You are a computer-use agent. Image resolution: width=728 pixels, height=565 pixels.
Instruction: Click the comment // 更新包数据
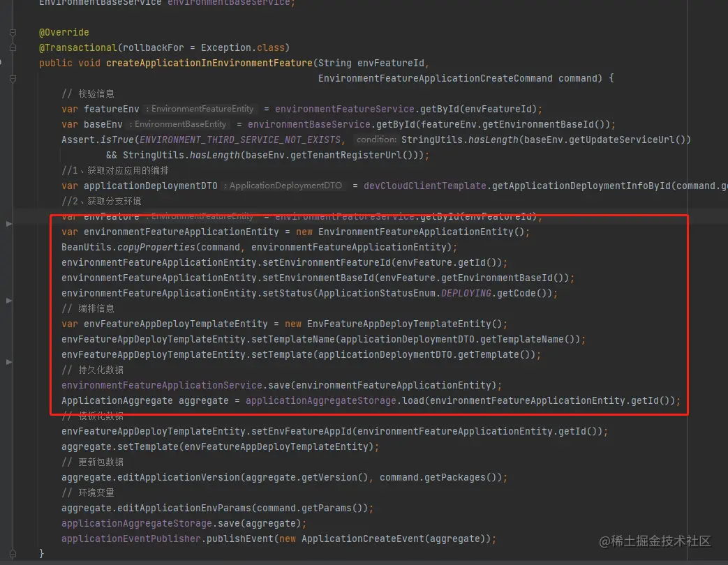click(x=92, y=461)
